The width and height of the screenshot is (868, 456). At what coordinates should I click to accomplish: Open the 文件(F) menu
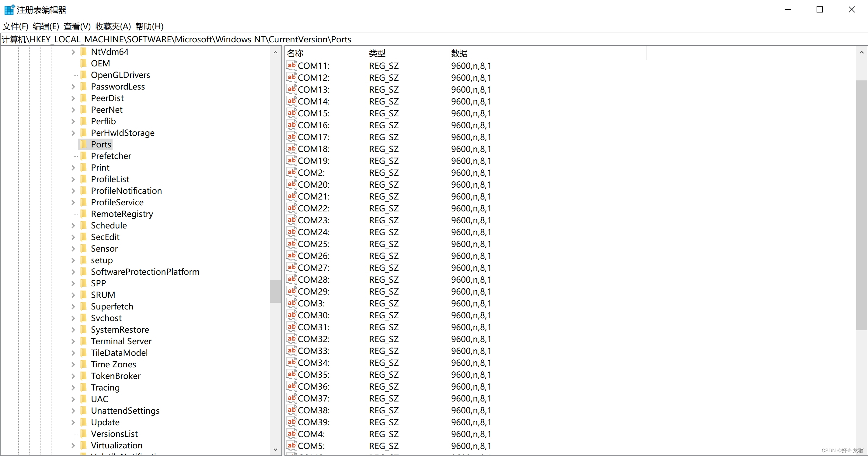click(x=15, y=26)
